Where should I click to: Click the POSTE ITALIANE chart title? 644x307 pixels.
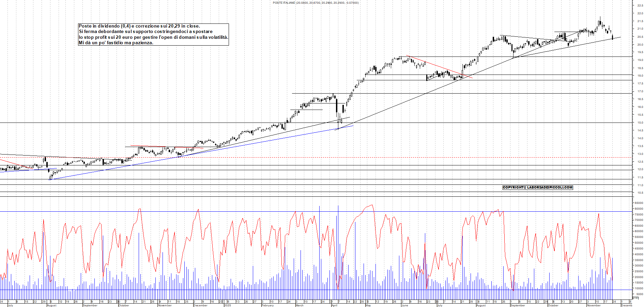click(x=315, y=3)
